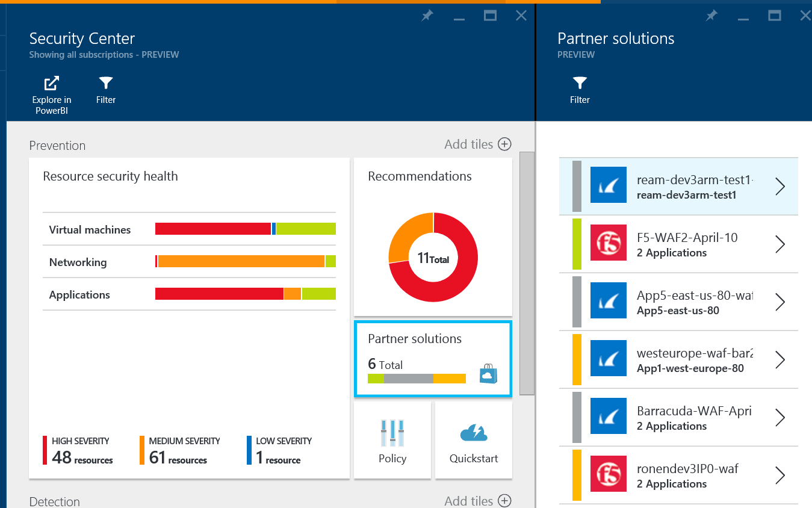Expand App5-east-us-80 solution chevron
Screen dimensions: 812x508
coord(780,302)
